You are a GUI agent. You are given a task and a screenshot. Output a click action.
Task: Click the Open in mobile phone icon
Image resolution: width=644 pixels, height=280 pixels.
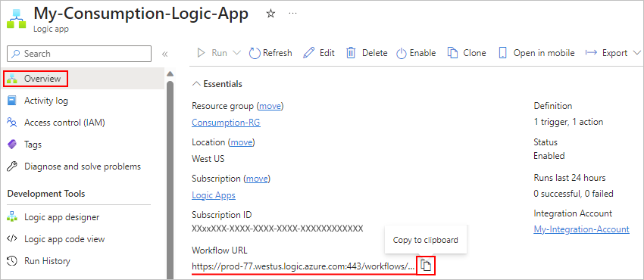pos(503,53)
